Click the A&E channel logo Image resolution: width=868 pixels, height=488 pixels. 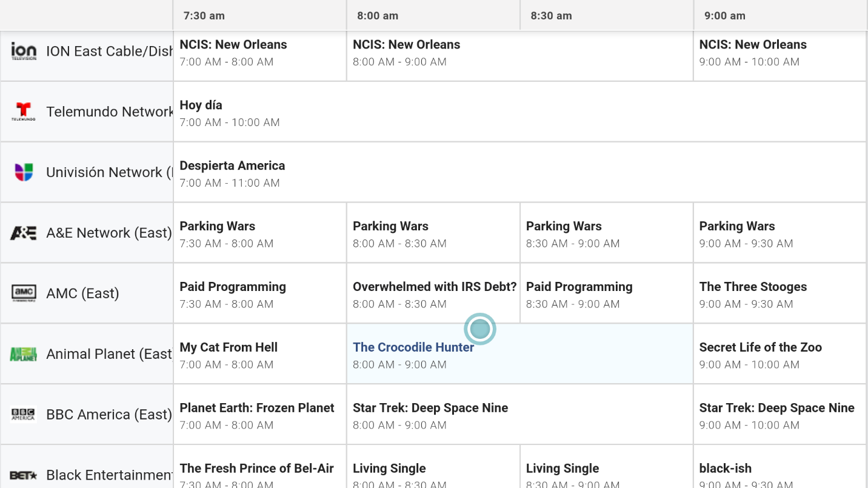pyautogui.click(x=24, y=233)
